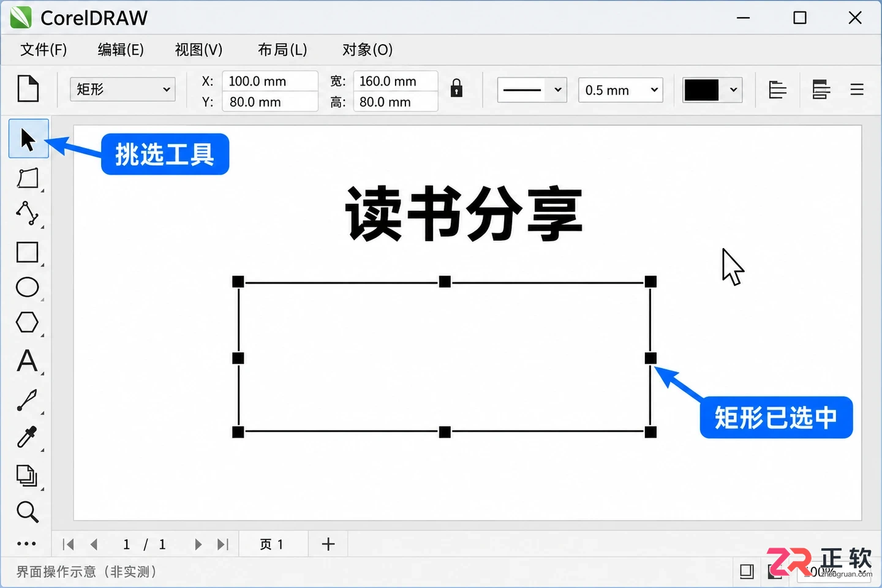The height and width of the screenshot is (588, 882).
Task: Toggle the lock ratio padlock
Action: point(456,88)
